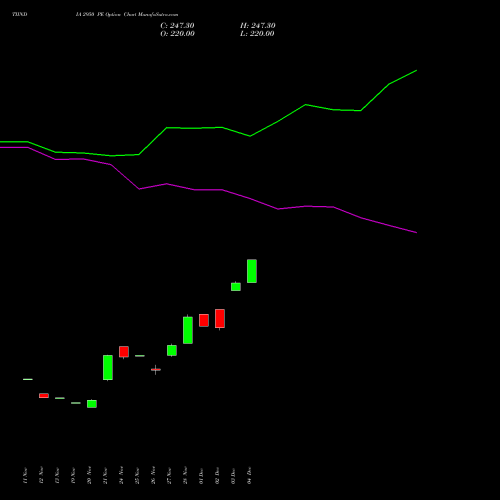
Task: Click the tall green candle for 04 Dec
Action: (252, 271)
